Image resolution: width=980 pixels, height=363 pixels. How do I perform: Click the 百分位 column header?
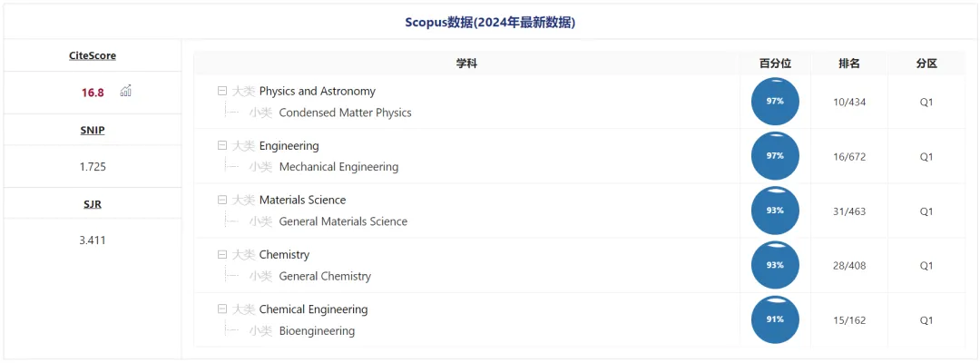pos(775,64)
